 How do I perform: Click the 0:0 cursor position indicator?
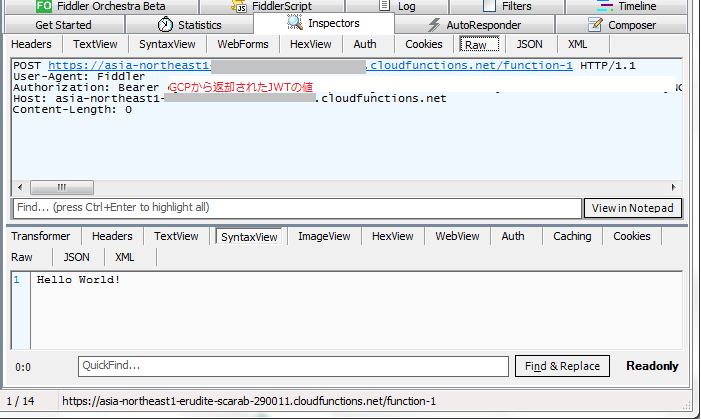tap(23, 367)
